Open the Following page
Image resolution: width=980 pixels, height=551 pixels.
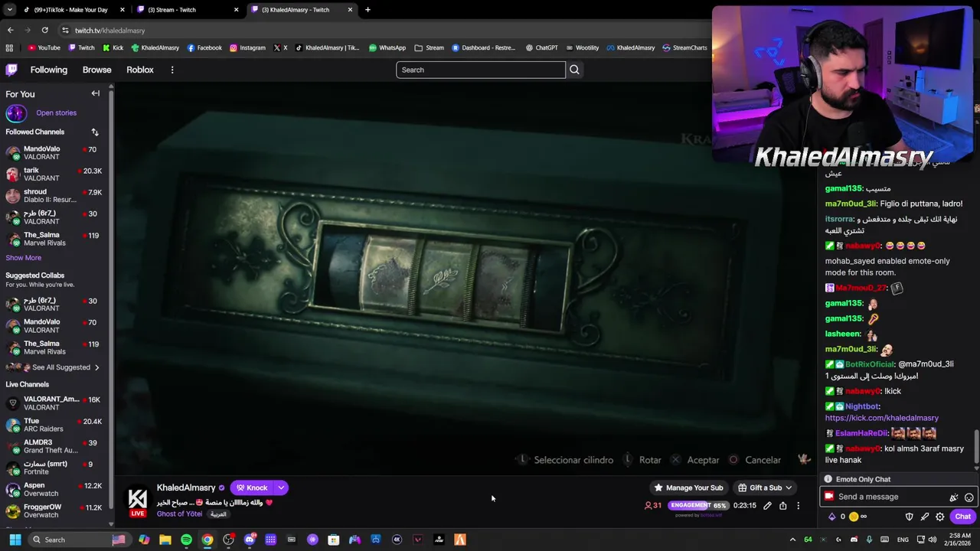(49, 70)
